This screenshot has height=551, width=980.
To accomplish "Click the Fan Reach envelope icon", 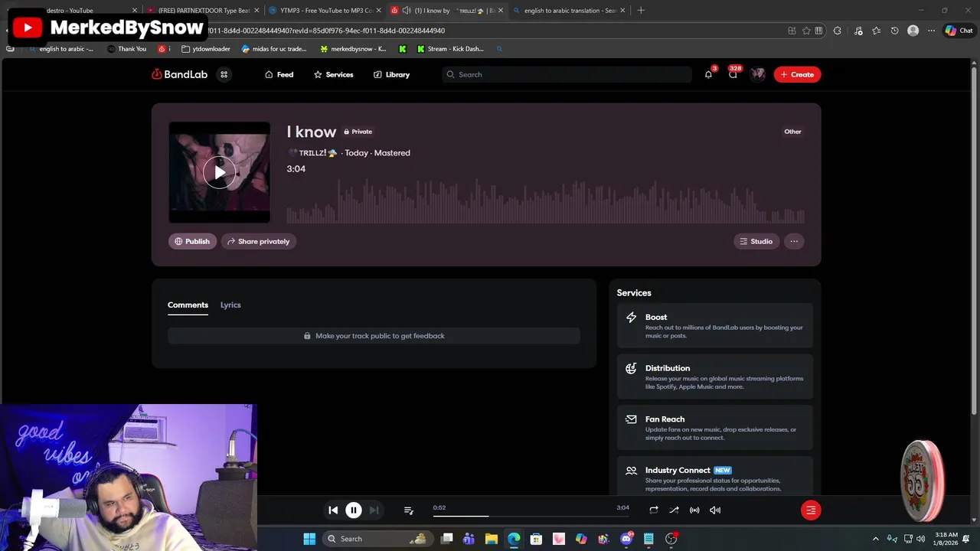I will click(631, 419).
